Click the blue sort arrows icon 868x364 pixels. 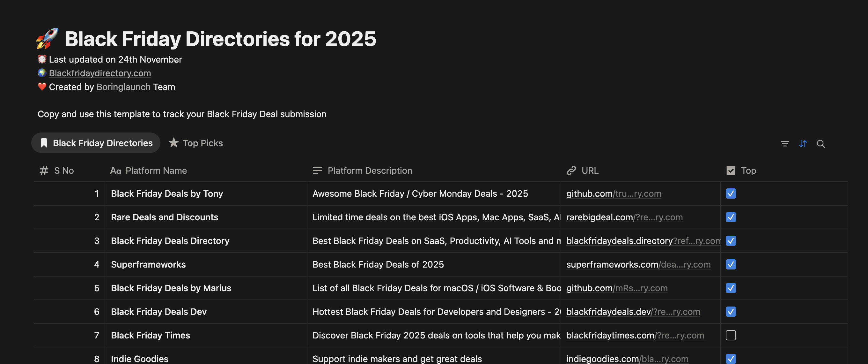click(x=803, y=144)
